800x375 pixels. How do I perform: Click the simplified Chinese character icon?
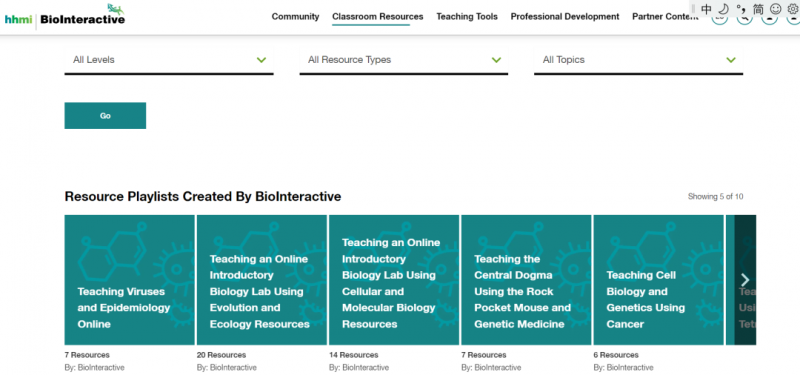pos(758,9)
